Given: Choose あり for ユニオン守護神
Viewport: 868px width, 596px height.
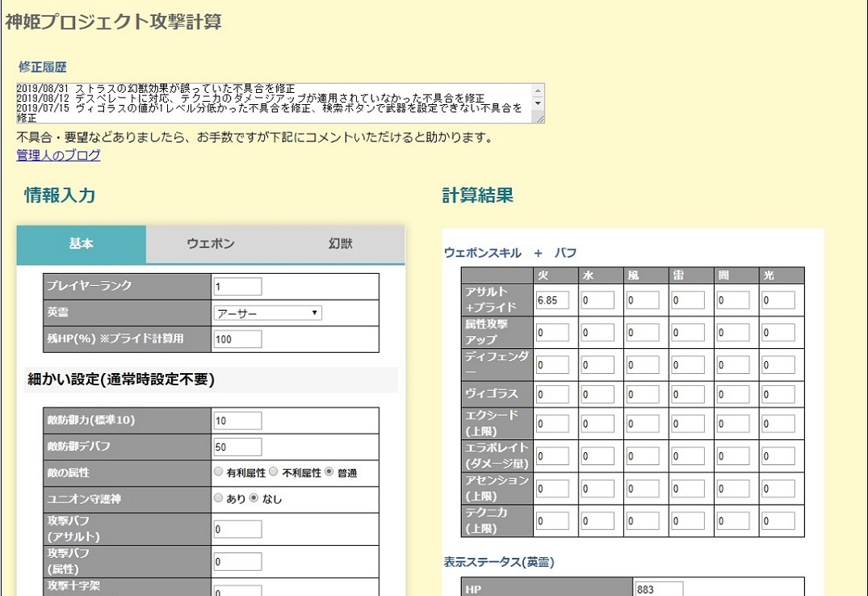Looking at the screenshot, I should tap(218, 498).
